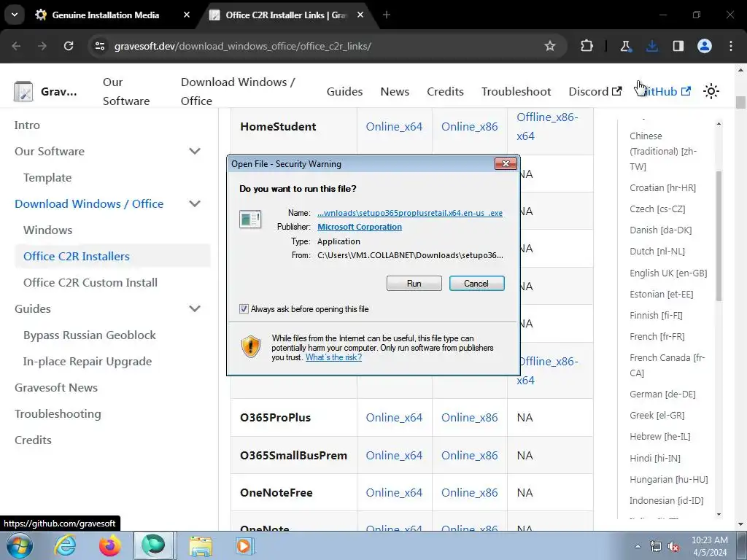
Task: Click the What's the risk? link
Action: pos(333,357)
